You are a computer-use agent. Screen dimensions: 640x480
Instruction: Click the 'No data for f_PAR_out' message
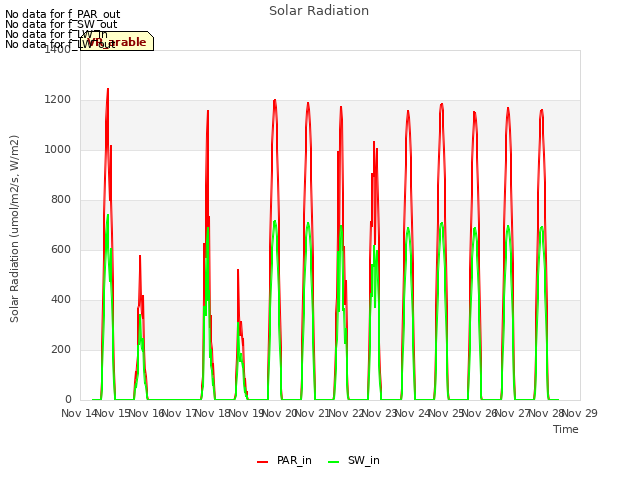62,14
